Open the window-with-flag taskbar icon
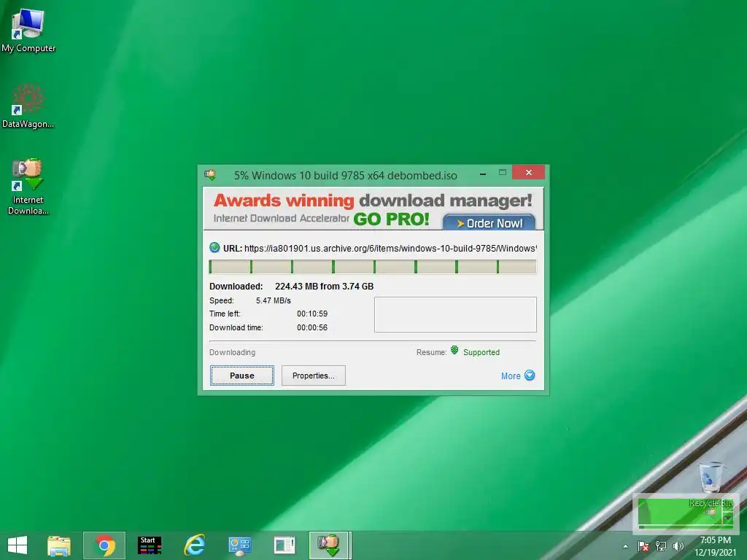Viewport: 747px width, 560px height. pyautogui.click(x=285, y=545)
